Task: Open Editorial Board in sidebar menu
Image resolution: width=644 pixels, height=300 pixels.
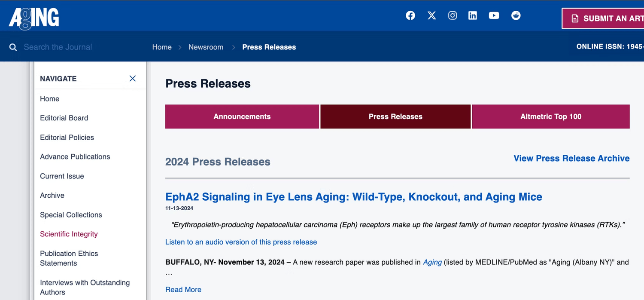Action: tap(64, 118)
